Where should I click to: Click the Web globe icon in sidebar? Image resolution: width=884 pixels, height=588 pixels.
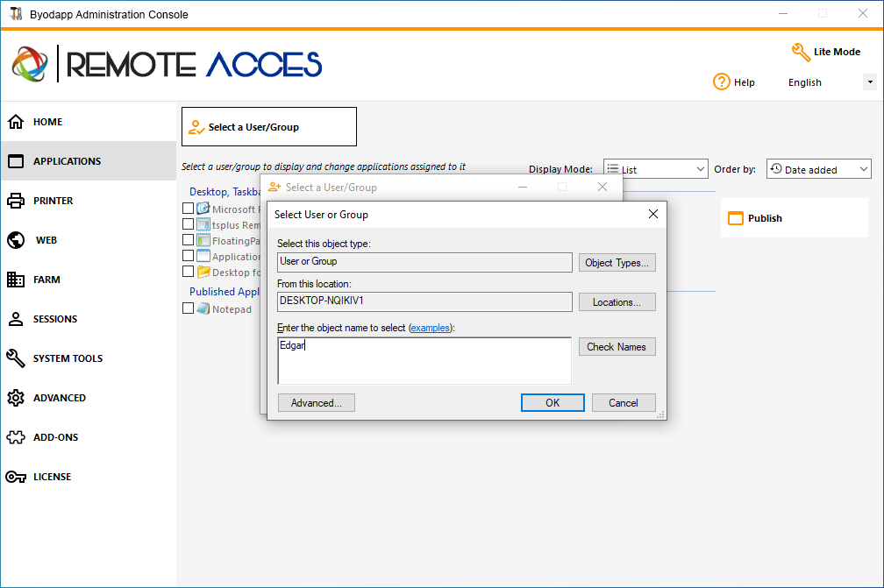click(16, 240)
